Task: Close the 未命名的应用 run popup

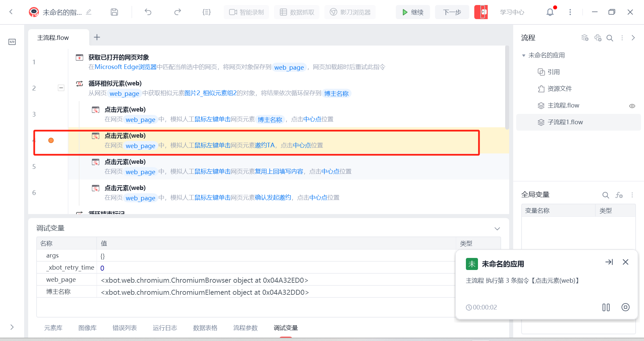Action: click(x=626, y=262)
